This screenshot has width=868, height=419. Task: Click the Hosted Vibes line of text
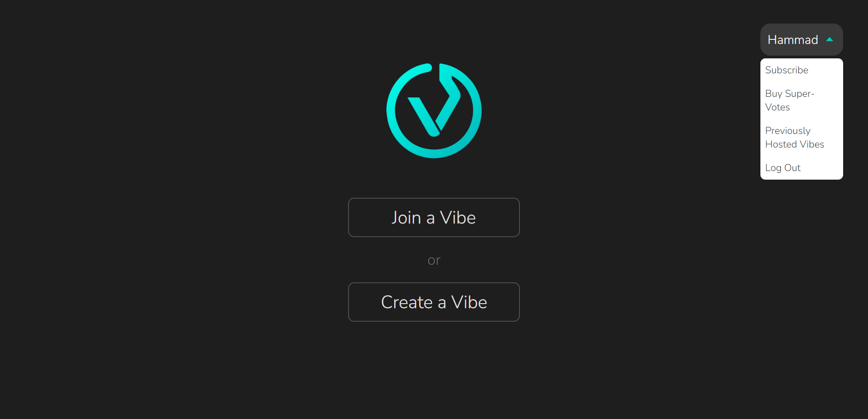(x=794, y=144)
